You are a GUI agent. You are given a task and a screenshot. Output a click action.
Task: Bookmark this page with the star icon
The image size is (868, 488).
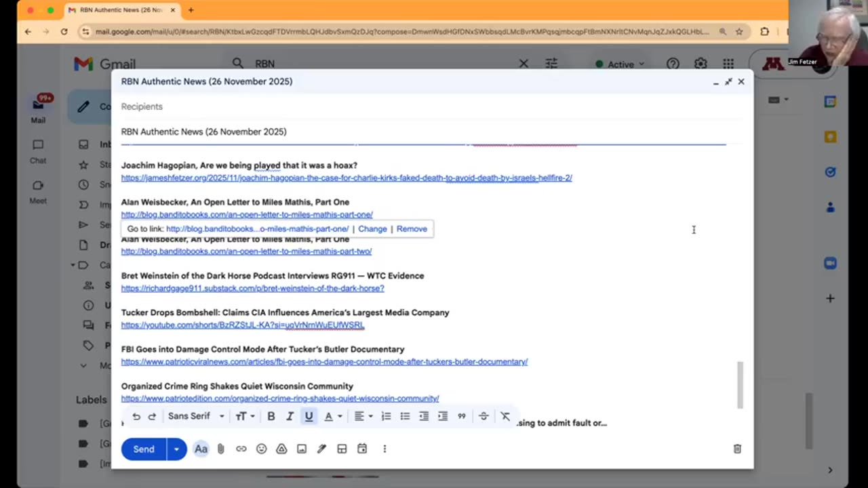click(x=739, y=31)
